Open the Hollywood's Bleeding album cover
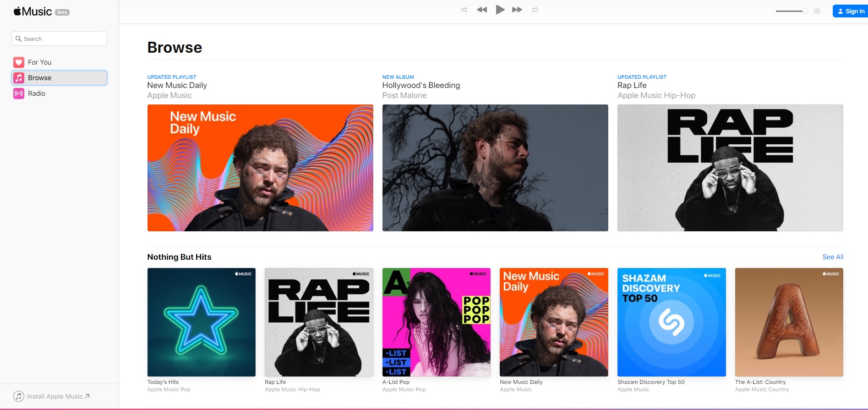868x410 pixels. [495, 168]
